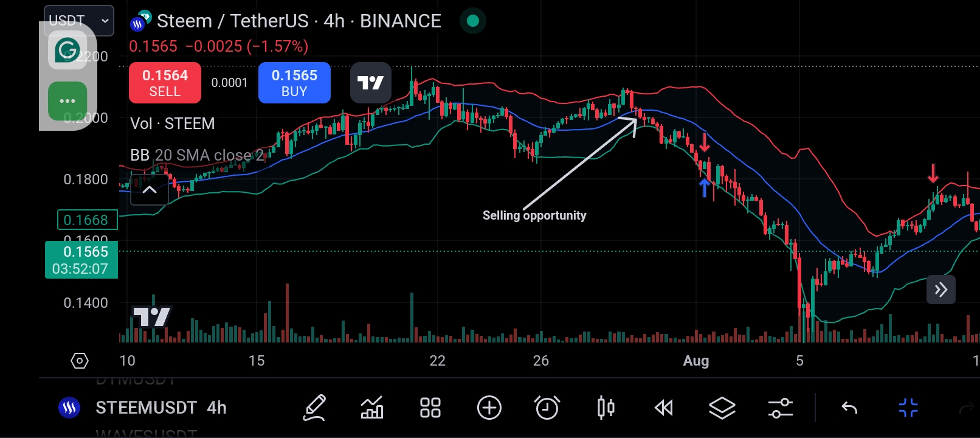Image resolution: width=980 pixels, height=438 pixels.
Task: Select the pencil drawing tool
Action: point(314,408)
